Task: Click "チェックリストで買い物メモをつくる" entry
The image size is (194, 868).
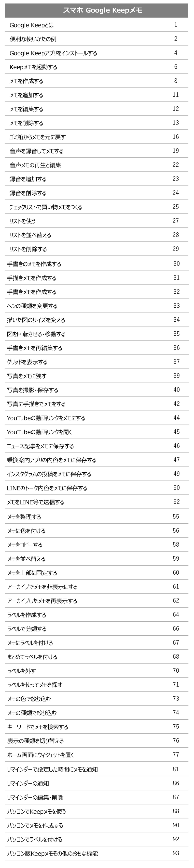Action: [x=46, y=207]
